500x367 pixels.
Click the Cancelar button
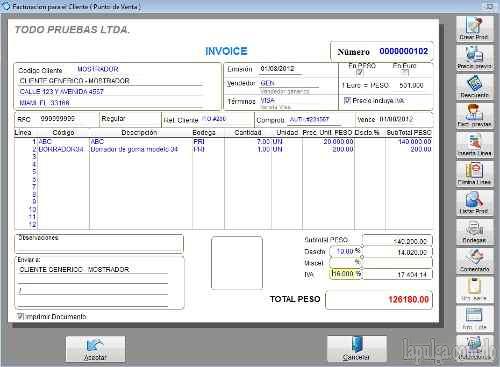point(356,349)
